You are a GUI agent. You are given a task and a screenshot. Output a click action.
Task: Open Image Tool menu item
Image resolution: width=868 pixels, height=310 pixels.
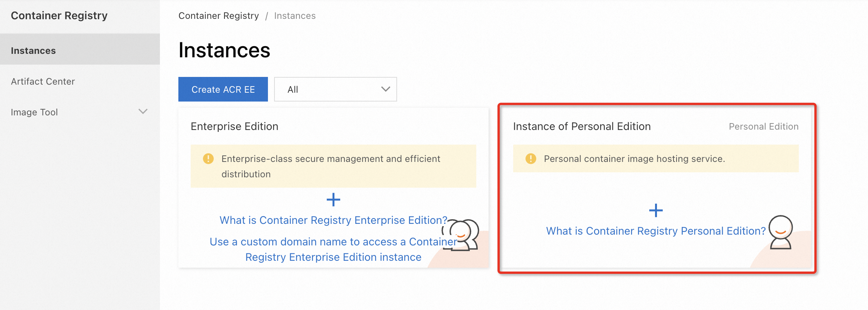click(80, 112)
